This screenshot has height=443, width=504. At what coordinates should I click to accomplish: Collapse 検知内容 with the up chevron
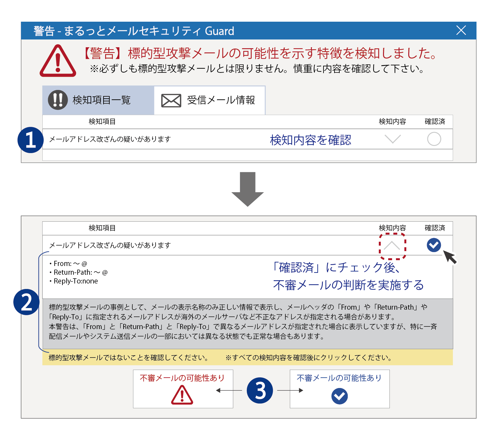pyautogui.click(x=392, y=246)
